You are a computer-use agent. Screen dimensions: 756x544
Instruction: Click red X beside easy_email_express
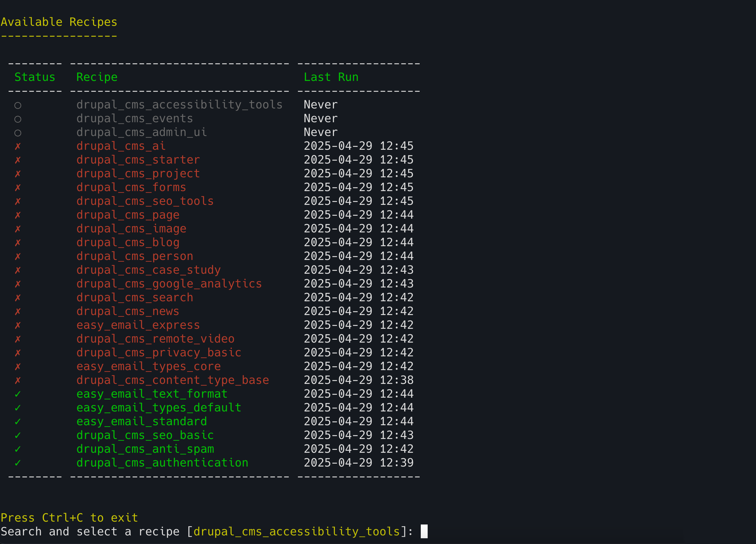tap(18, 325)
